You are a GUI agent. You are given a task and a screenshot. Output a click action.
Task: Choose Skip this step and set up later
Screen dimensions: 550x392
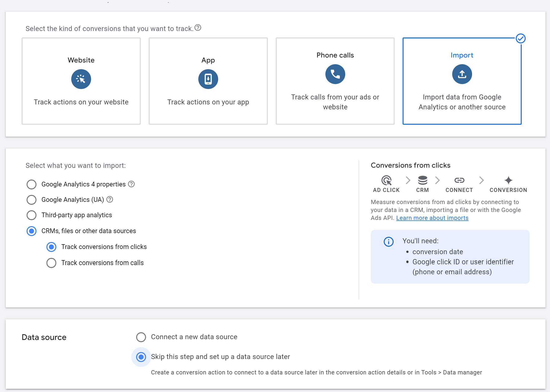pyautogui.click(x=141, y=357)
